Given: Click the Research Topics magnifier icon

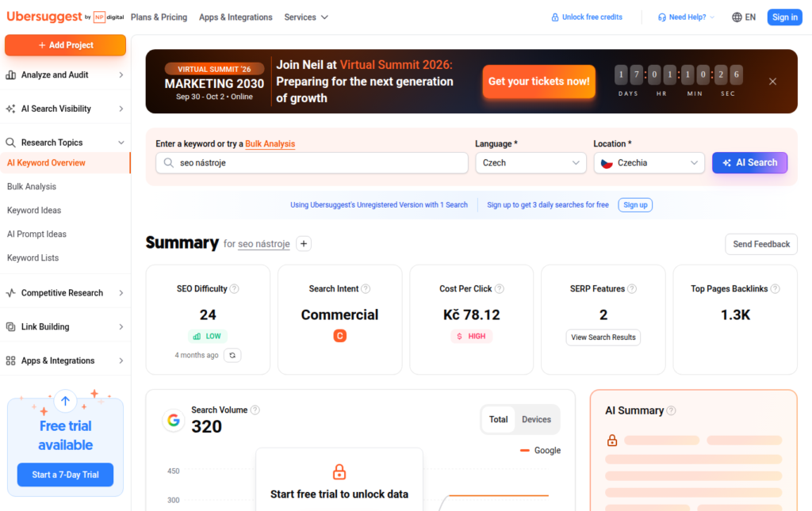Looking at the screenshot, I should click(x=10, y=143).
